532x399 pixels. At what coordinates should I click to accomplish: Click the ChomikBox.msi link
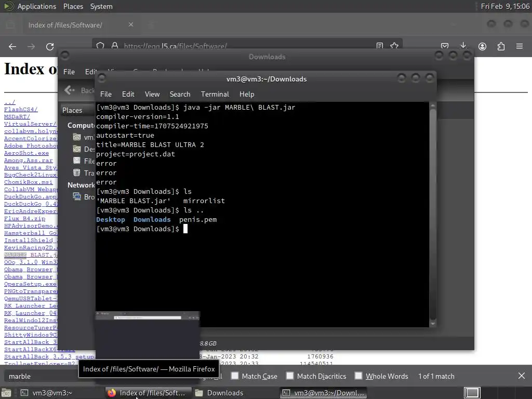(x=29, y=182)
